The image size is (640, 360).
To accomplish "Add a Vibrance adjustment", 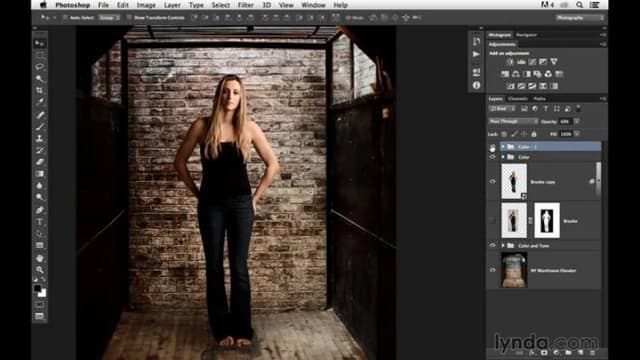I will tap(554, 62).
